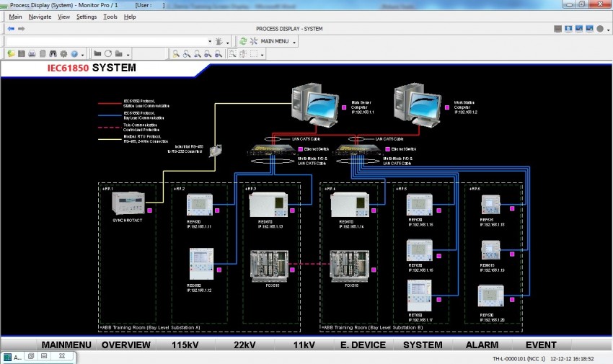Viewport: 613px width, 364px height.
Task: Click the blue help question mark icon
Action: click(x=74, y=53)
